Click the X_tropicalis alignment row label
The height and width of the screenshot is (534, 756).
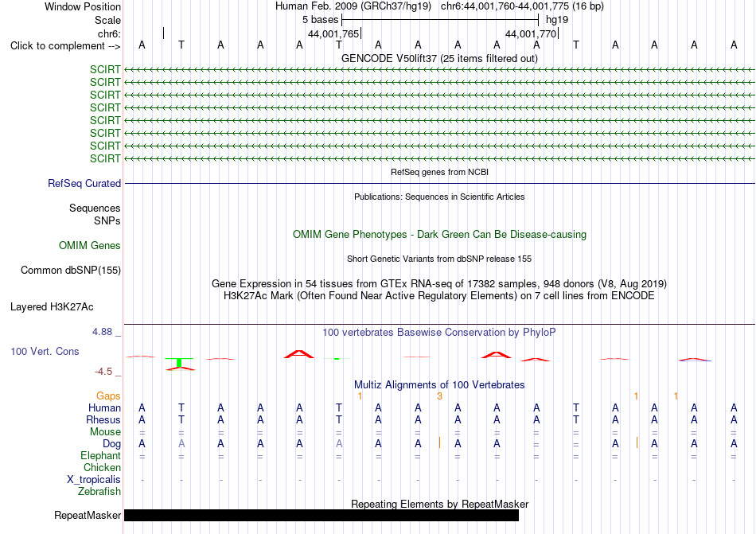94,480
